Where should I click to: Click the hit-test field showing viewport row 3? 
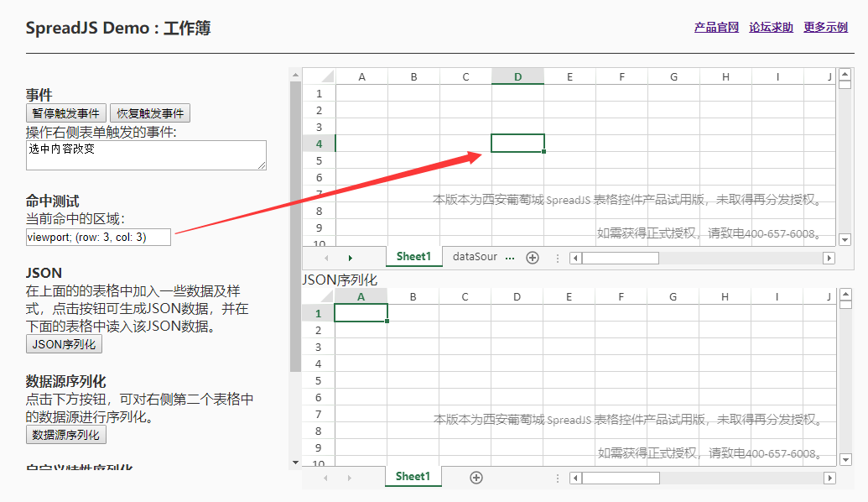click(98, 237)
